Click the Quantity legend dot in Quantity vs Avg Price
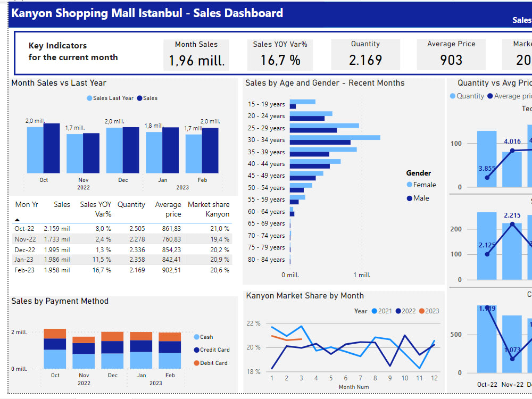The image size is (532, 399). (453, 96)
